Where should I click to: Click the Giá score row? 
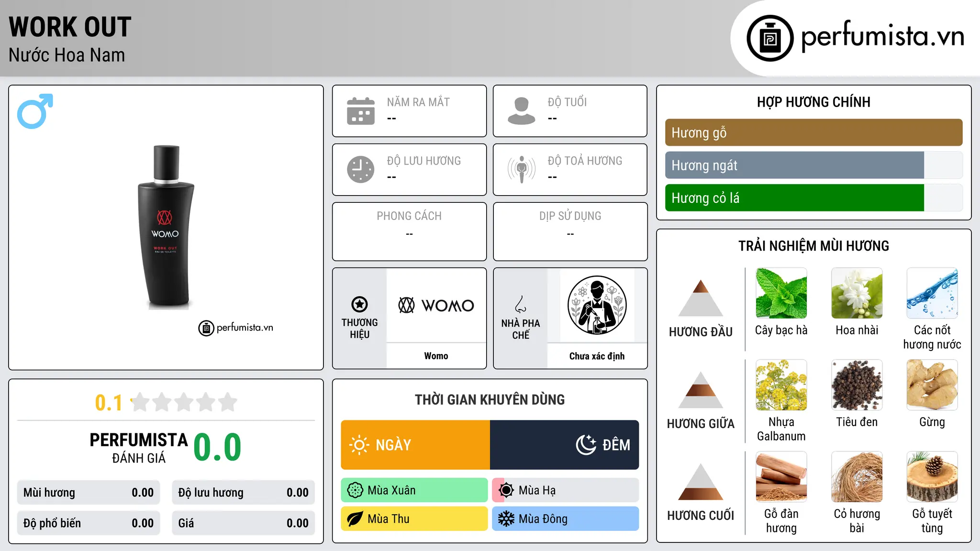click(x=244, y=523)
